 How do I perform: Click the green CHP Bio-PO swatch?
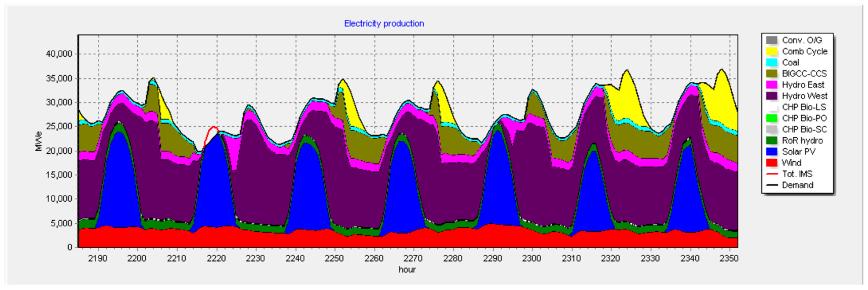[x=772, y=118]
